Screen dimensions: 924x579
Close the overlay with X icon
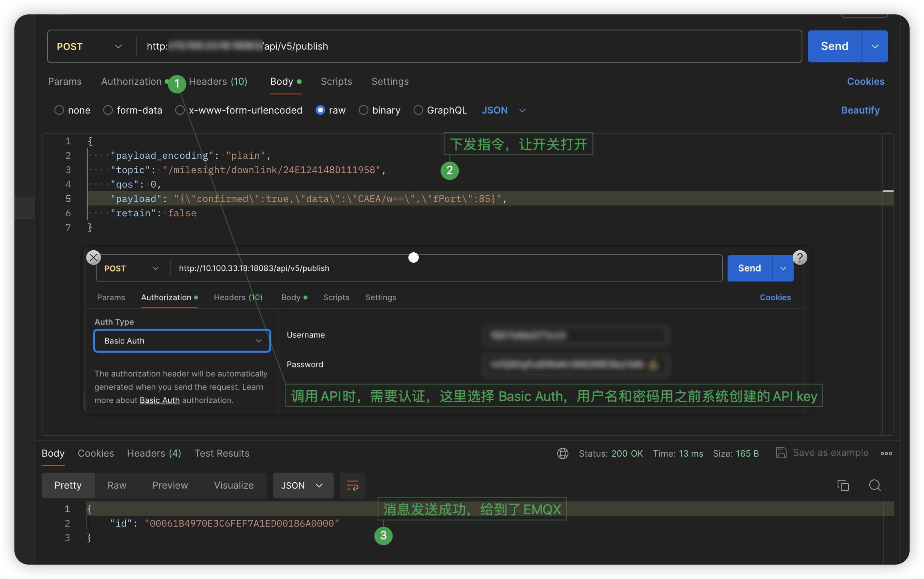[x=94, y=258]
